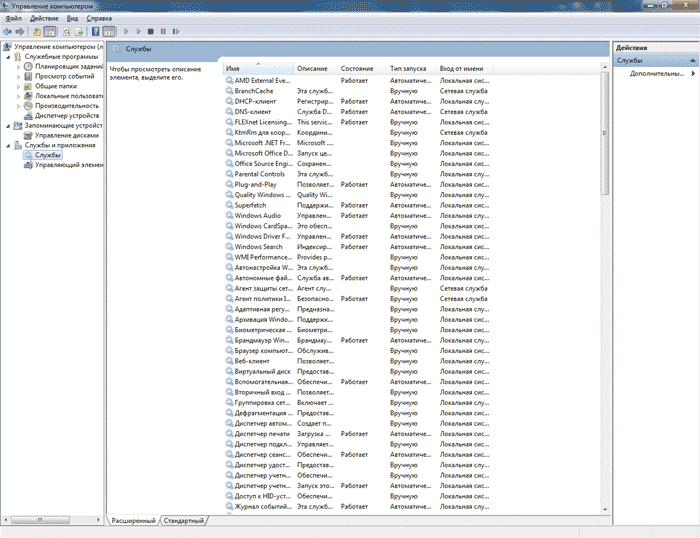Click the Pause service icon
Screen dimensions: 700x538
coord(163,32)
